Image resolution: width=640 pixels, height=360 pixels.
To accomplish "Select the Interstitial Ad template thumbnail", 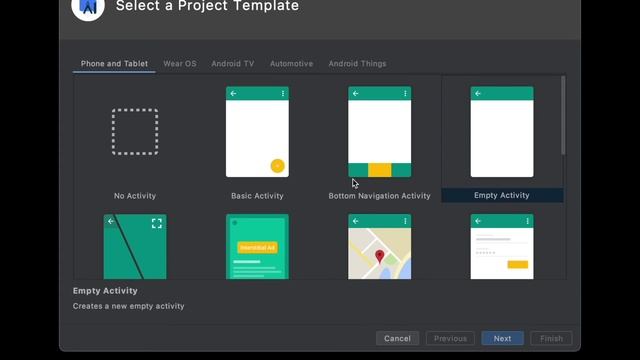I will click(257, 247).
